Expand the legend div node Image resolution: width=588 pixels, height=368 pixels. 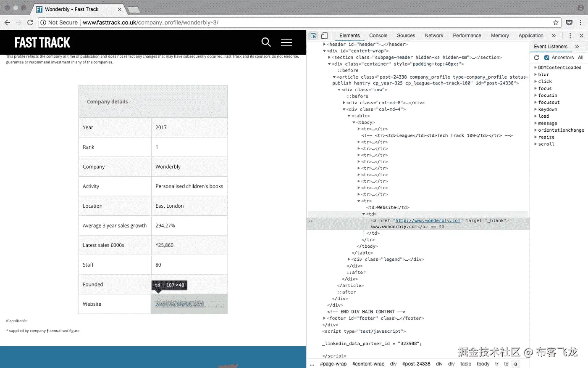pyautogui.click(x=349, y=259)
